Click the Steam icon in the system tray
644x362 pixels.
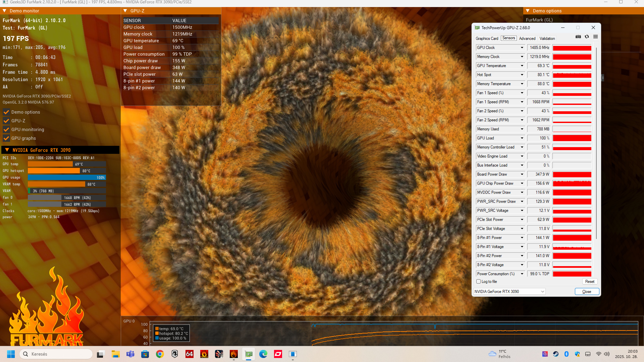[x=556, y=354]
